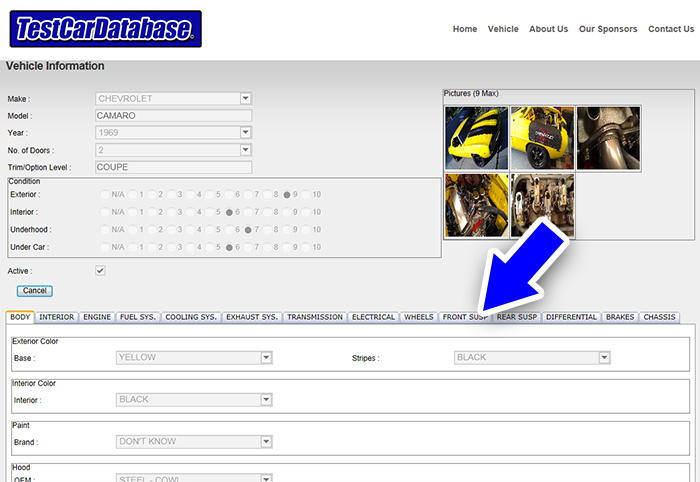Expand the Base exterior color dropdown (YELLOW)
Viewport: 700px width, 482px height.
pyautogui.click(x=194, y=357)
